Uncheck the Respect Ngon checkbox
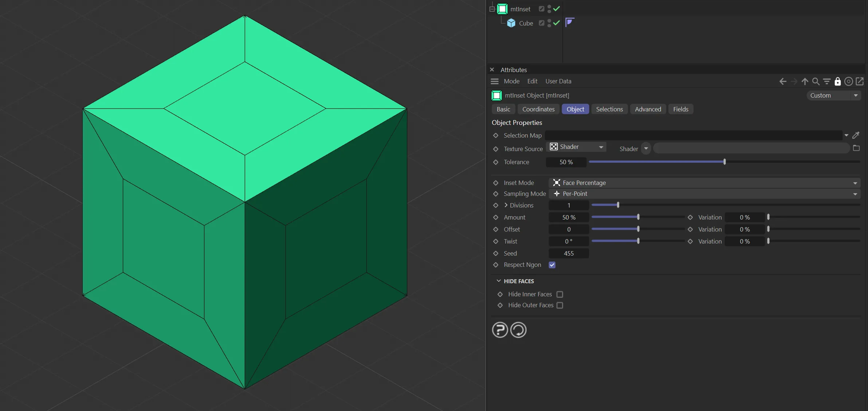This screenshot has height=411, width=868. [552, 265]
